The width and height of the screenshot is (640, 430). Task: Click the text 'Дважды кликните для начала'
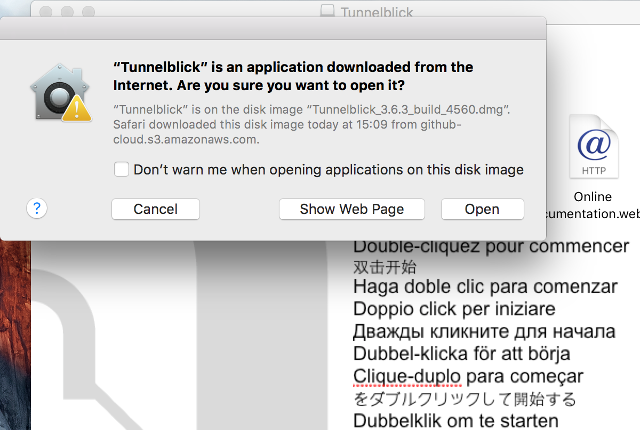click(484, 331)
